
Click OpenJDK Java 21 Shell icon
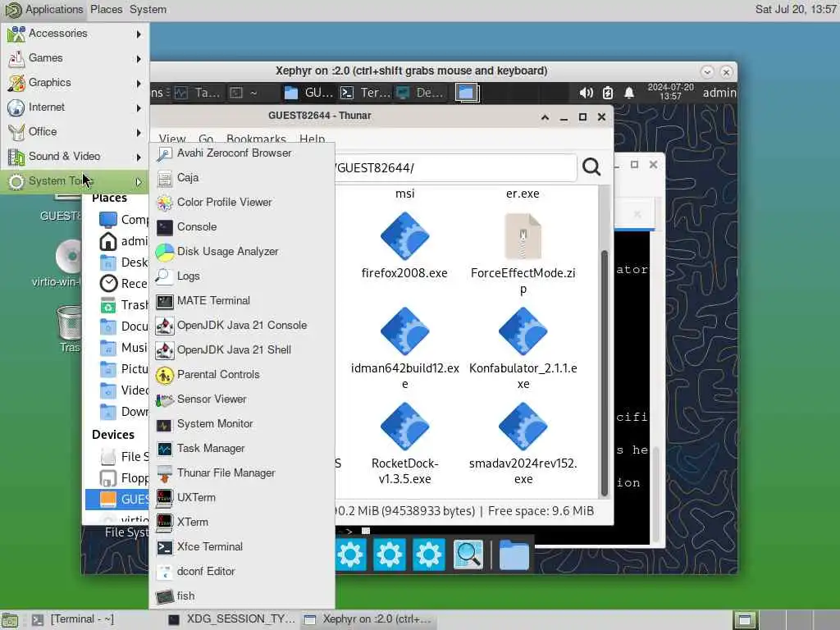(x=164, y=350)
